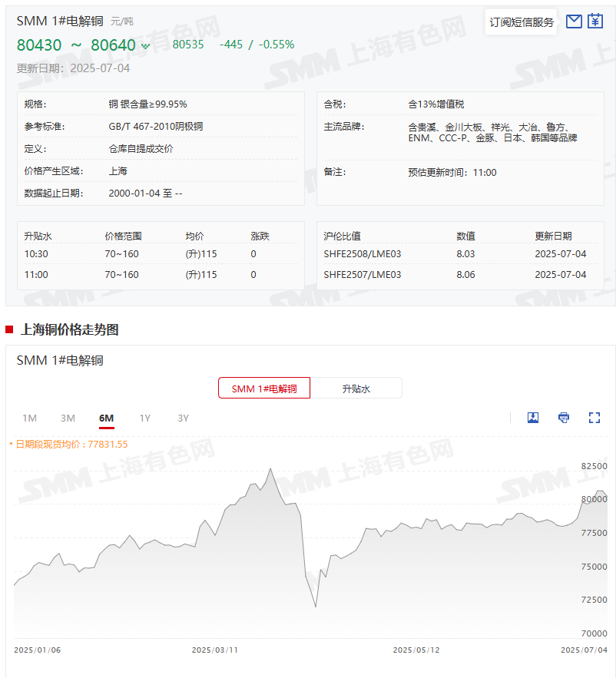Click the 2025/03/11 axis label

coord(214,650)
